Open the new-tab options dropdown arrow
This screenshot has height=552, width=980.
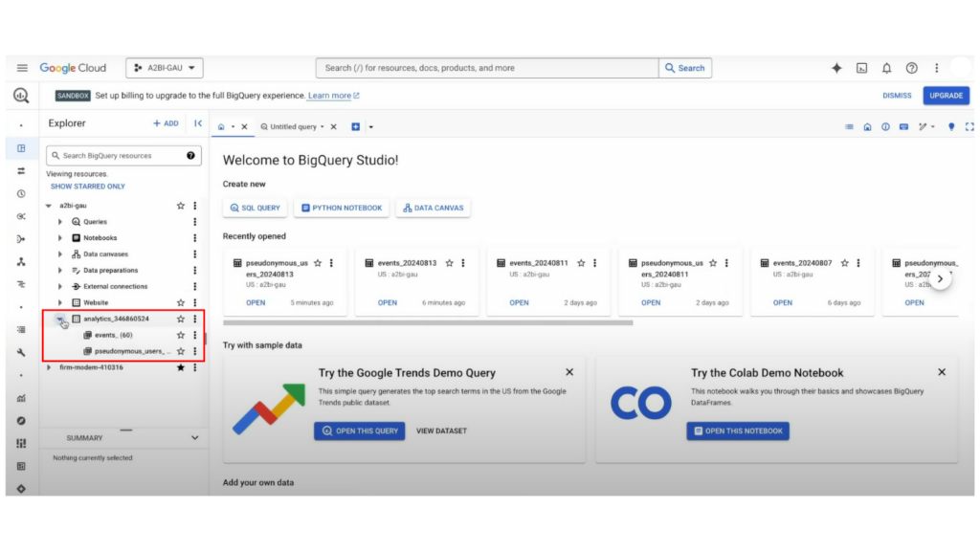(x=371, y=127)
